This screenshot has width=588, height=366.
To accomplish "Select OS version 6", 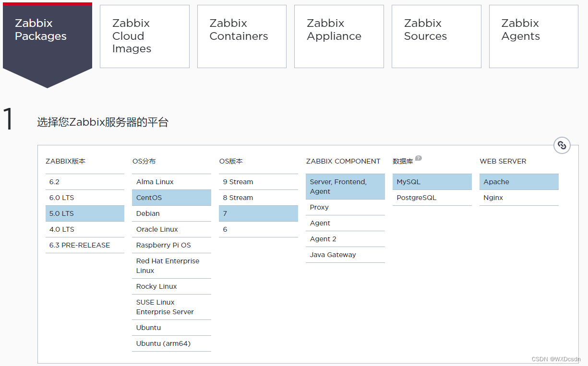I will (258, 229).
